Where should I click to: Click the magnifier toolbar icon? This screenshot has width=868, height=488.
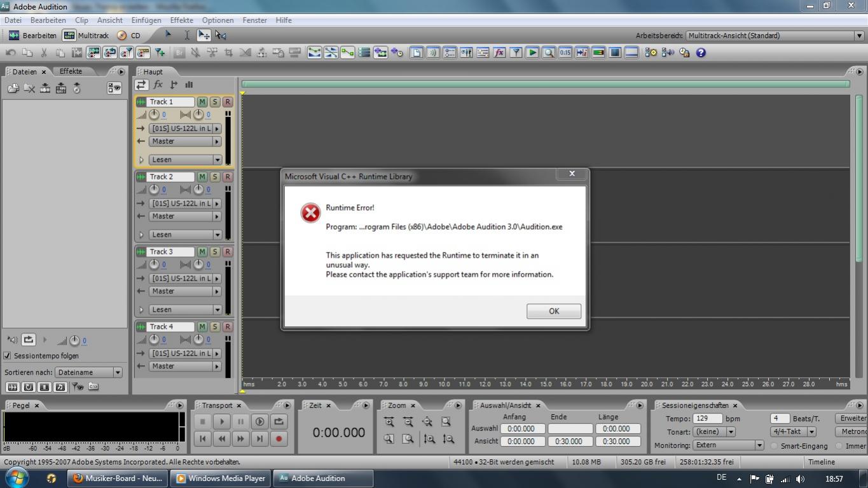click(548, 53)
